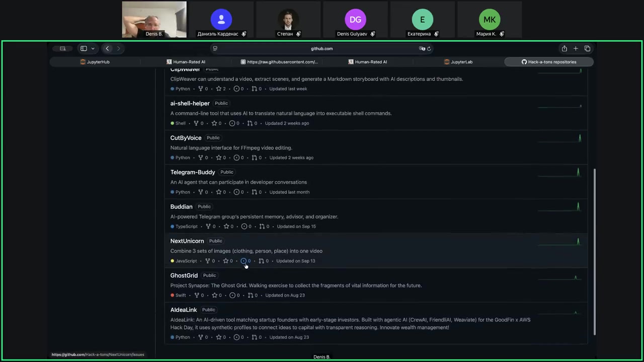Viewport: 644px width, 362px height.
Task: Switch to the JupyterLab tab
Action: coord(458,62)
